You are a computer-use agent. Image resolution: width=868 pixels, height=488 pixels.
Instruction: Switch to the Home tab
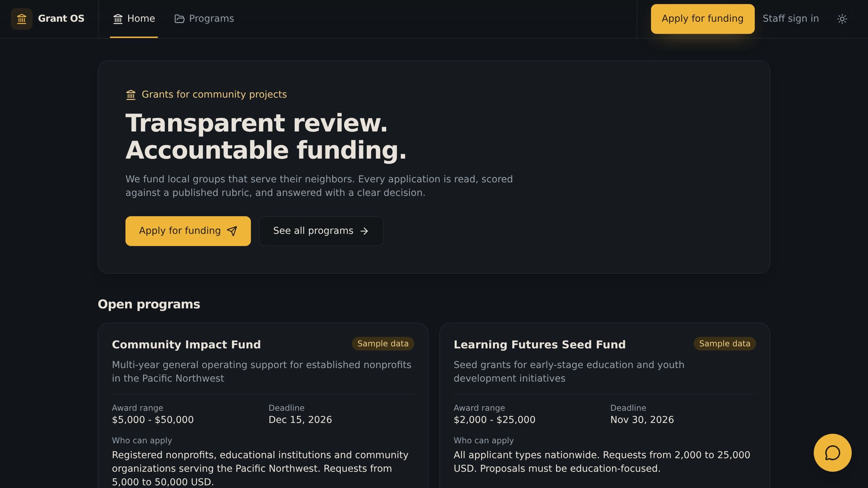[134, 19]
